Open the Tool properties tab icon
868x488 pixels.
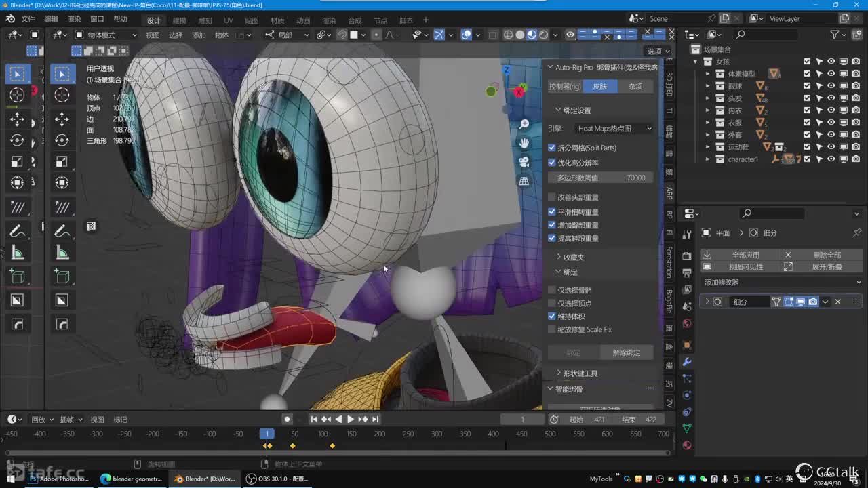point(687,234)
